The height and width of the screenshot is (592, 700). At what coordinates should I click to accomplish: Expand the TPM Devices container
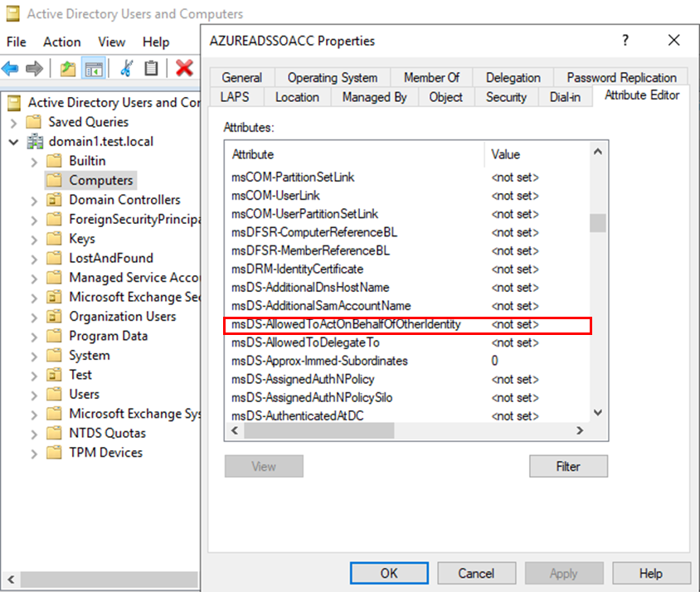[34, 454]
